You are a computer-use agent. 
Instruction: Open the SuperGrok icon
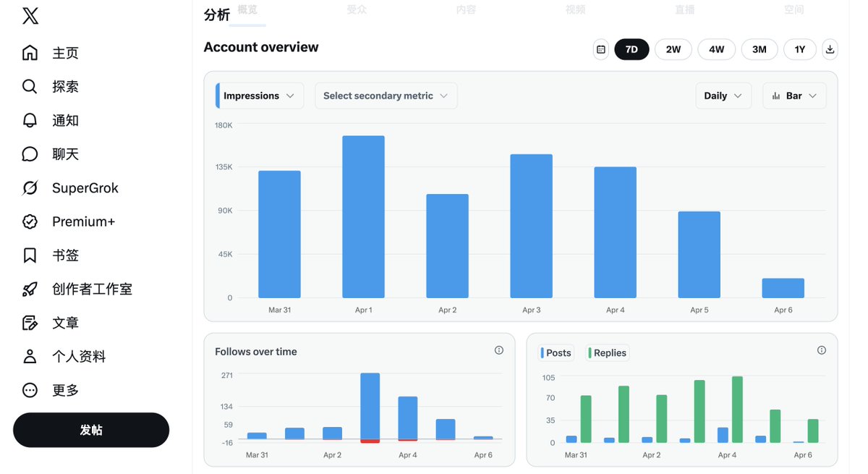(30, 188)
